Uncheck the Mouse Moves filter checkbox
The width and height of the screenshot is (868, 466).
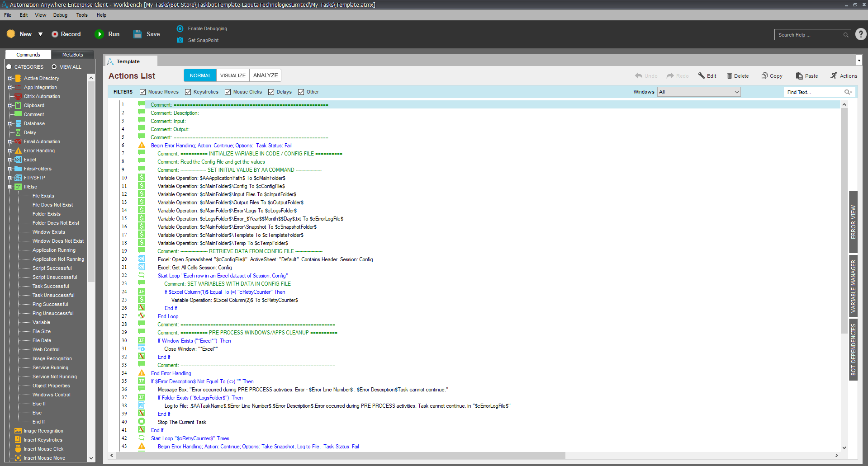143,92
